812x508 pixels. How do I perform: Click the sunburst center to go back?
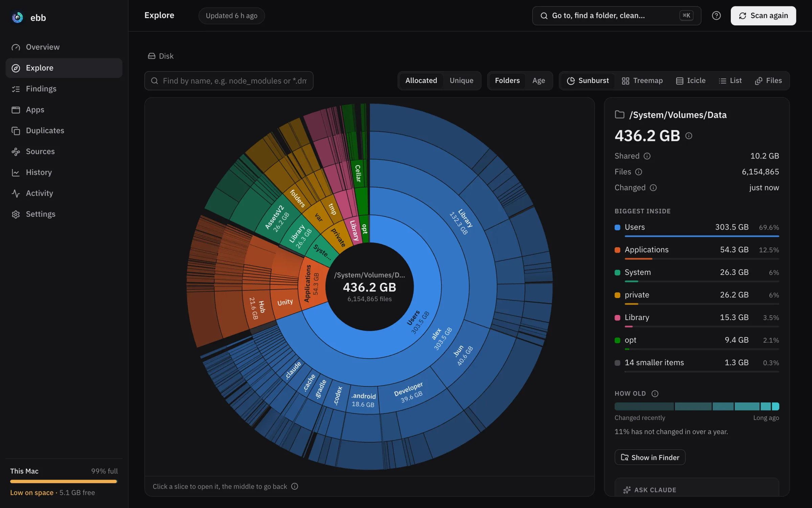(369, 287)
